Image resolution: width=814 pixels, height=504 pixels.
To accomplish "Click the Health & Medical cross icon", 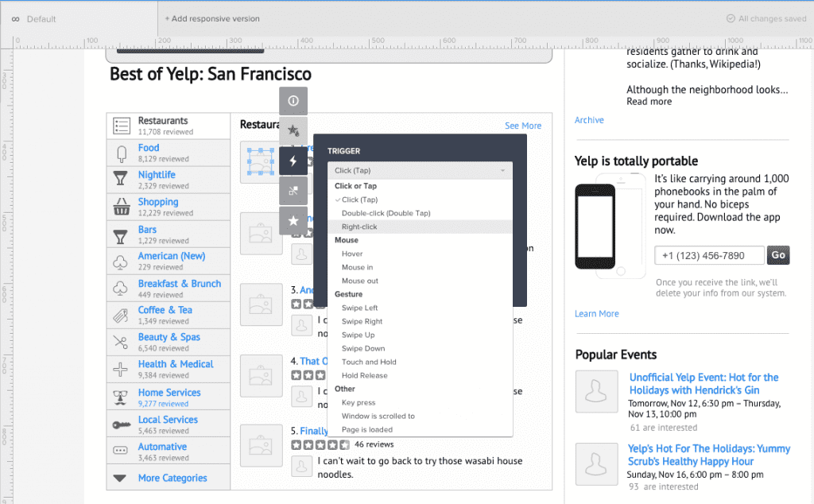I will coord(121,369).
